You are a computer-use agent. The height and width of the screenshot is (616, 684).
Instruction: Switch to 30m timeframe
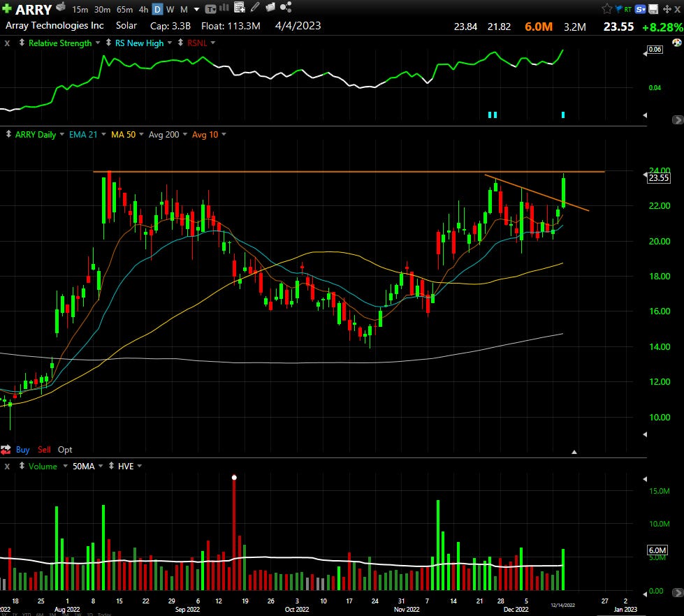(x=102, y=9)
